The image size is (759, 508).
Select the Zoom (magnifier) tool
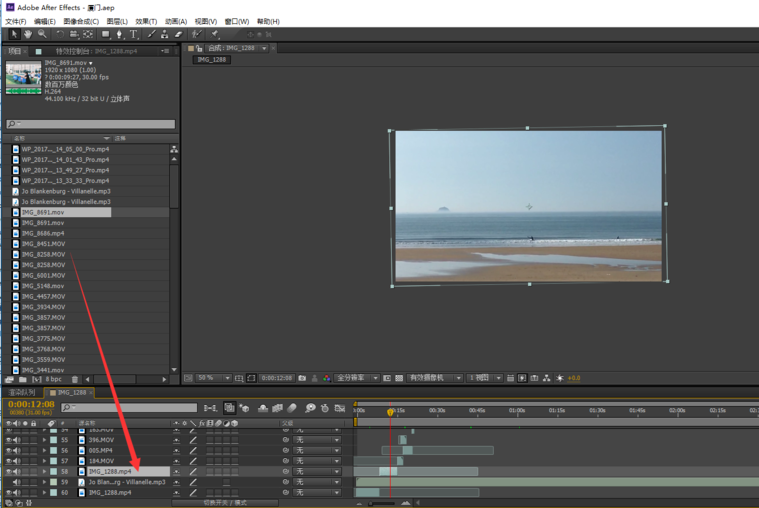click(x=41, y=34)
